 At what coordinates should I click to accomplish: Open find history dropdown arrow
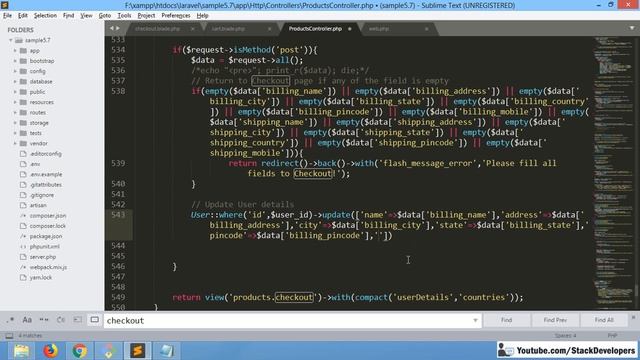point(475,320)
